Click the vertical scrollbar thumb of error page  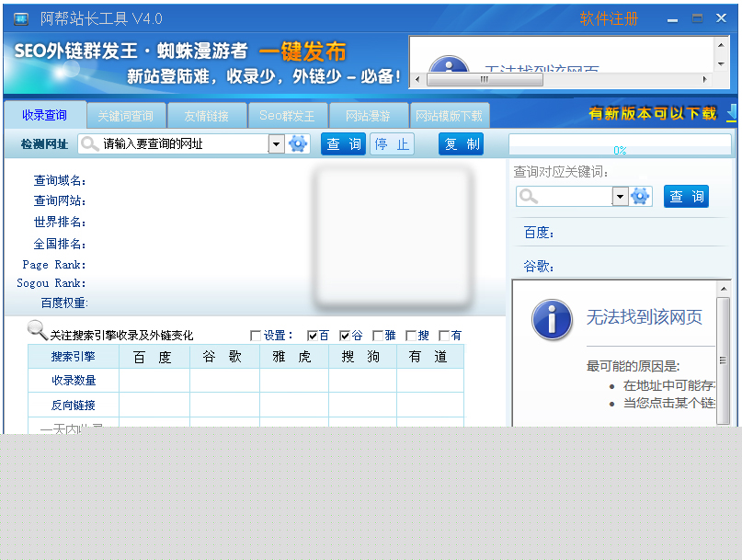723,360
